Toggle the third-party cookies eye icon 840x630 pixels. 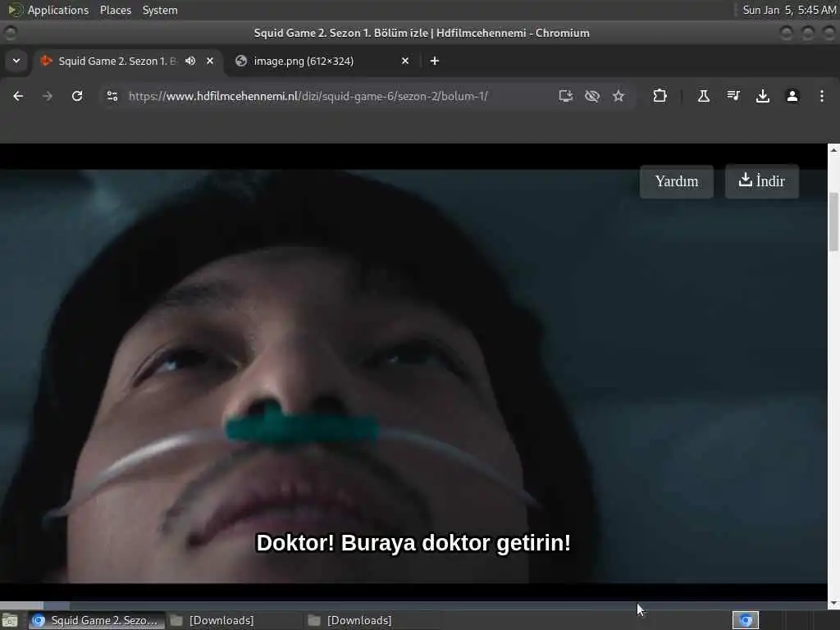point(592,96)
